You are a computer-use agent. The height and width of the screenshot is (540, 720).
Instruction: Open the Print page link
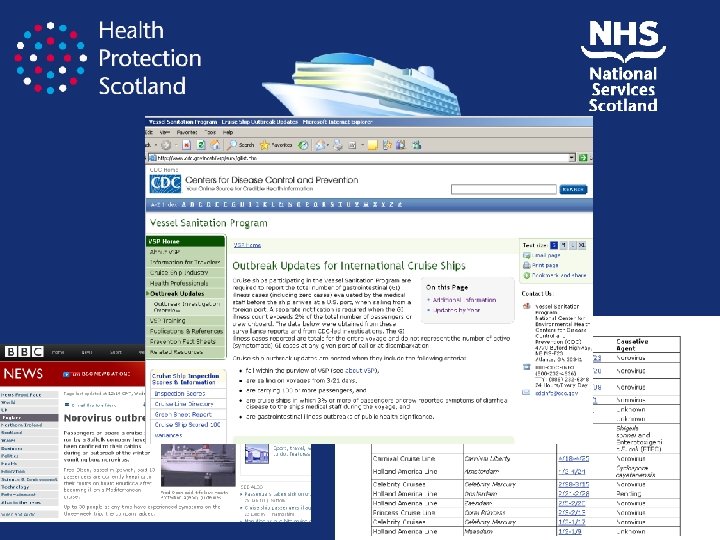545,265
